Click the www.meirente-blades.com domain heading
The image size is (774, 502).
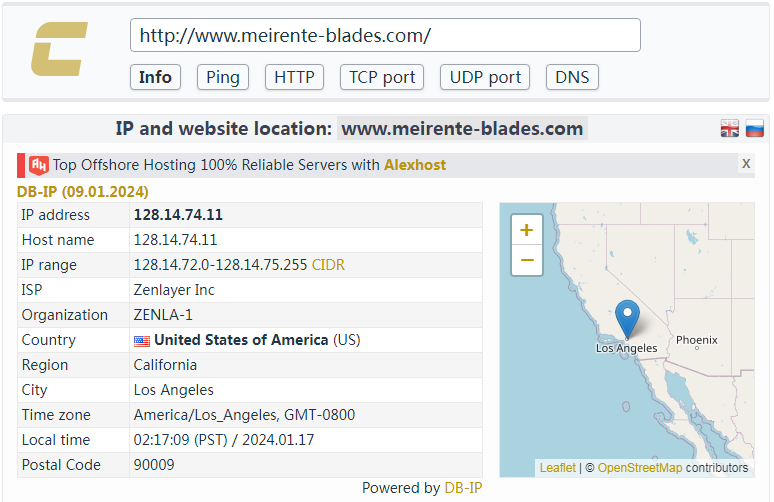[462, 129]
